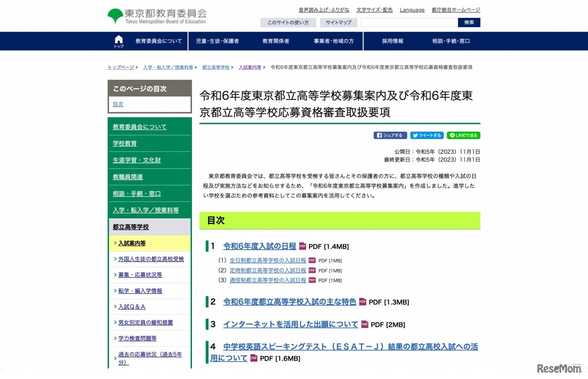
Task: Open 令和6年度都立高等学校入試の主な特色 link
Action: pos(289,302)
